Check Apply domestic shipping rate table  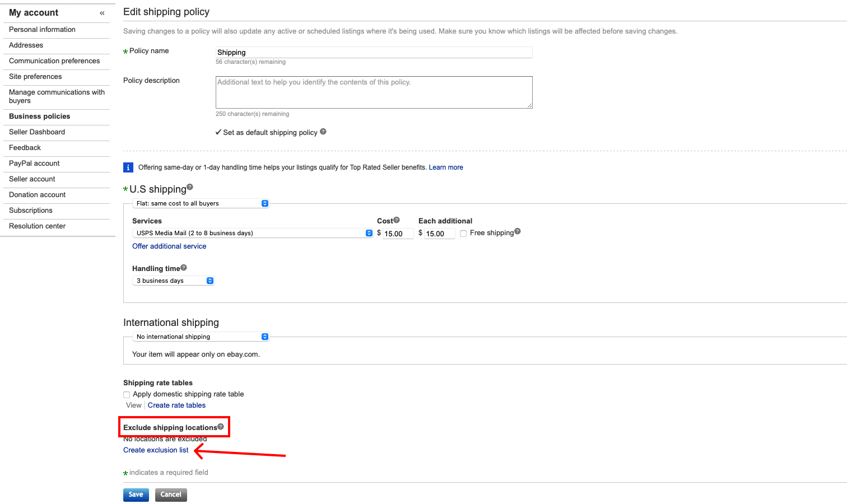[127, 394]
